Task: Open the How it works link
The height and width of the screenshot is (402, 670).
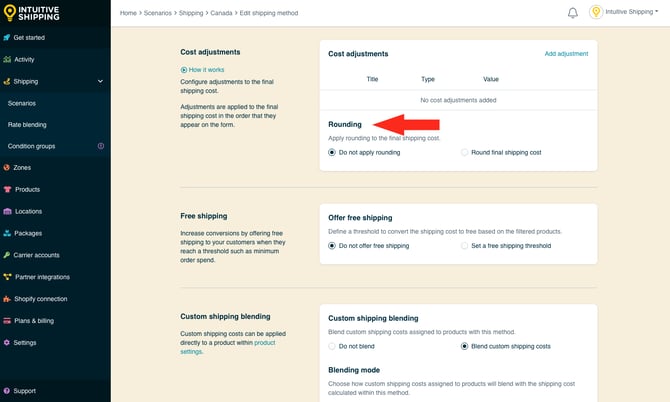Action: click(206, 70)
